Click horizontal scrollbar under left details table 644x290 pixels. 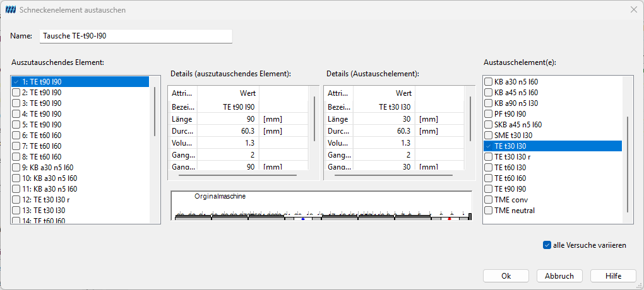[x=237, y=175]
